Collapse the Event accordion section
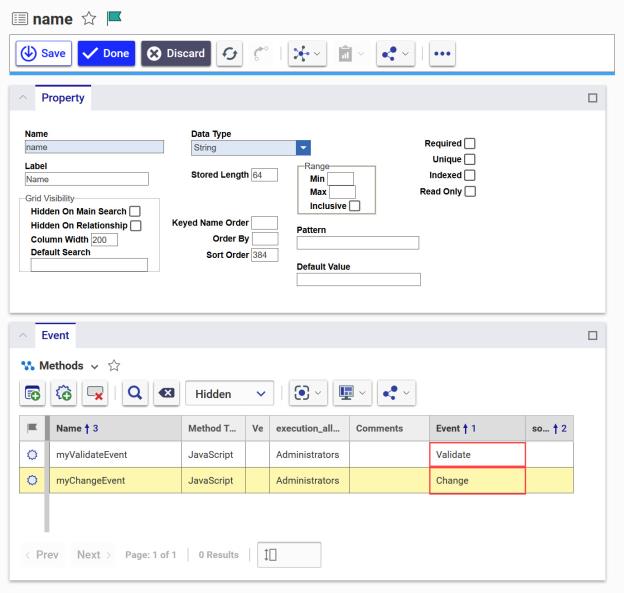 click(x=23, y=336)
